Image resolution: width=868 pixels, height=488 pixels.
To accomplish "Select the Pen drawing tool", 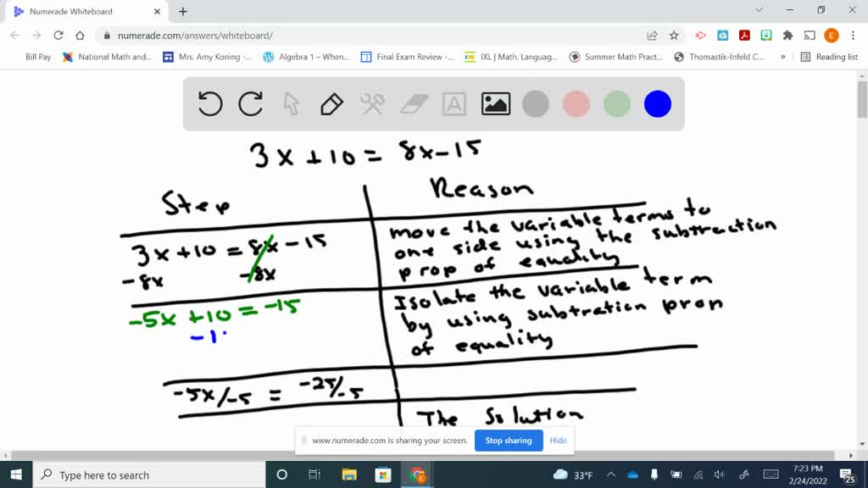I will pyautogui.click(x=331, y=103).
